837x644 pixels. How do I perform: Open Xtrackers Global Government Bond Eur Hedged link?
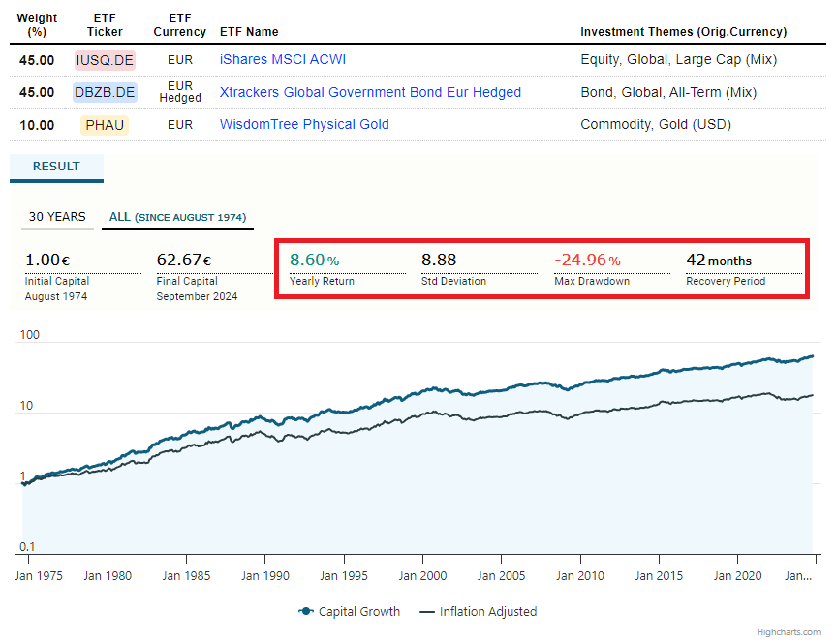pos(370,92)
